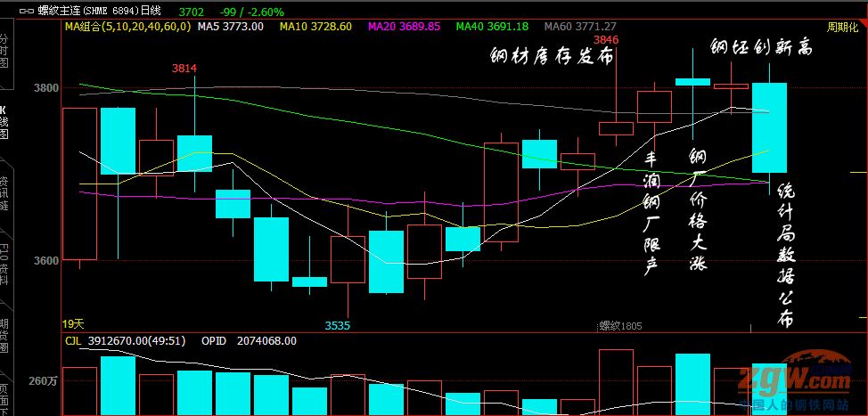The width and height of the screenshot is (868, 416).
Task: Select the K线图 sidebar tab
Action: [x=4, y=123]
